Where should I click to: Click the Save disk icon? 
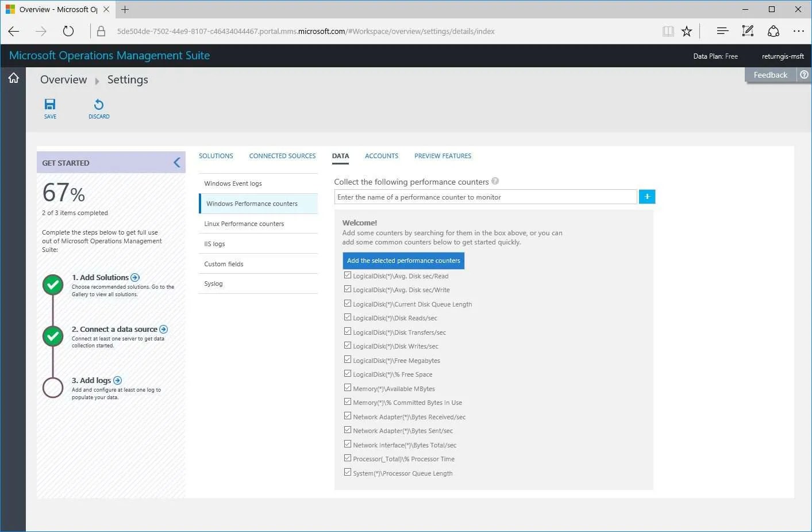click(50, 104)
